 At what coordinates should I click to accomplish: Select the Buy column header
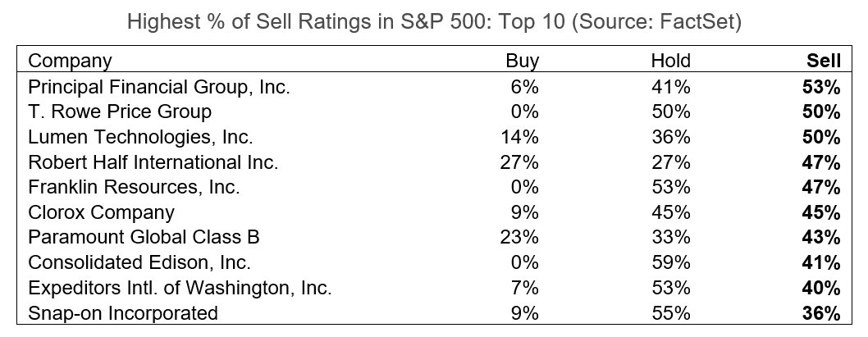522,61
